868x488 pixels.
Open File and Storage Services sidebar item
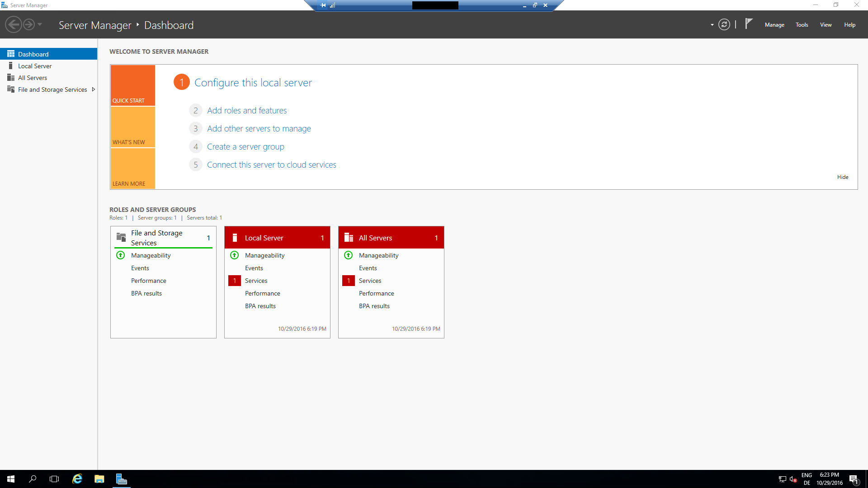(49, 89)
